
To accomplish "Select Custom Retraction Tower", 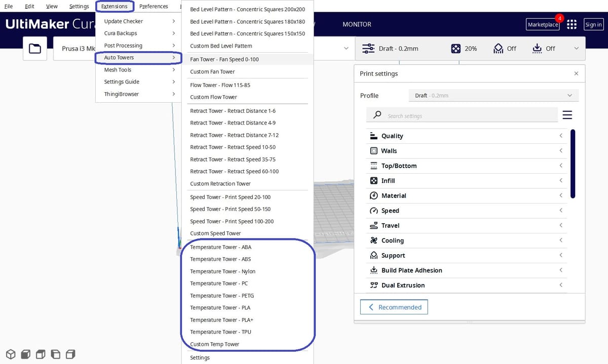I will tap(247, 184).
